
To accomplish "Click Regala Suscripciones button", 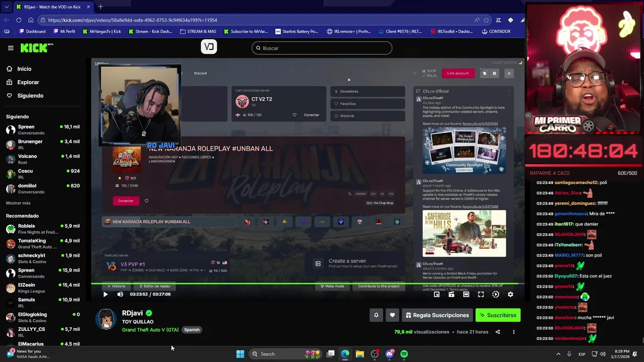I will tap(437, 315).
